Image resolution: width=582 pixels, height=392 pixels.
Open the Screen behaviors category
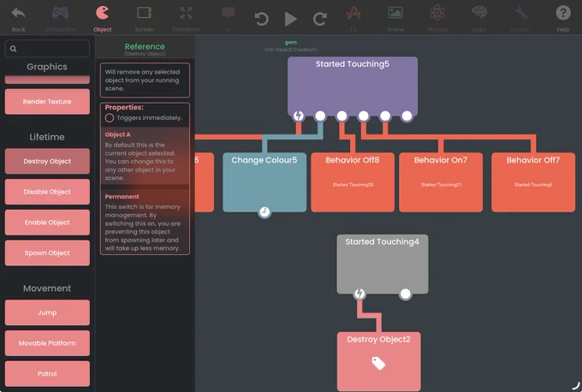click(144, 18)
